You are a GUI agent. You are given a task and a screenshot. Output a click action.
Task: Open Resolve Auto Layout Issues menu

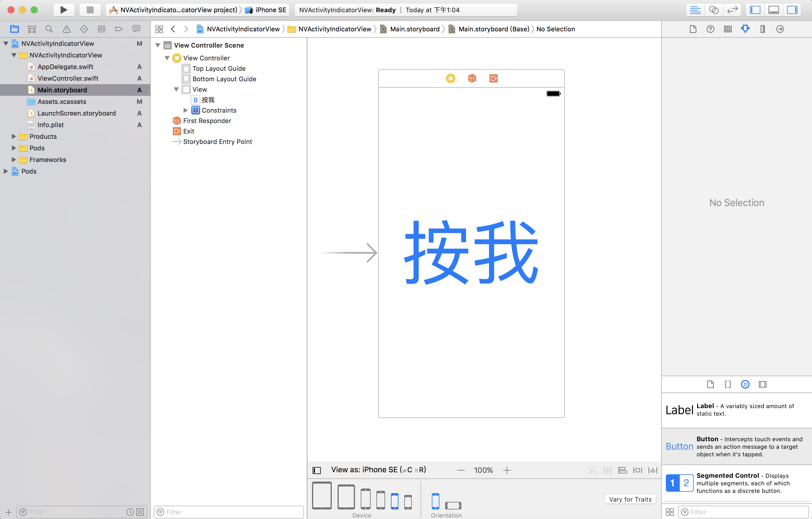[x=653, y=470]
